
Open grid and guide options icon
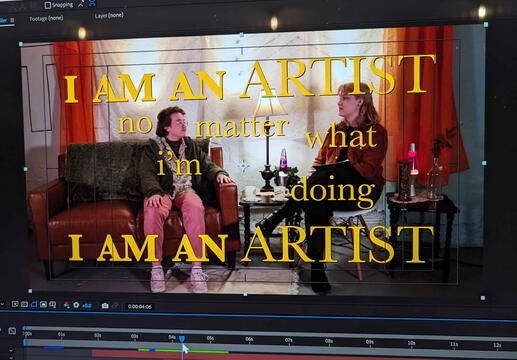[53, 305]
